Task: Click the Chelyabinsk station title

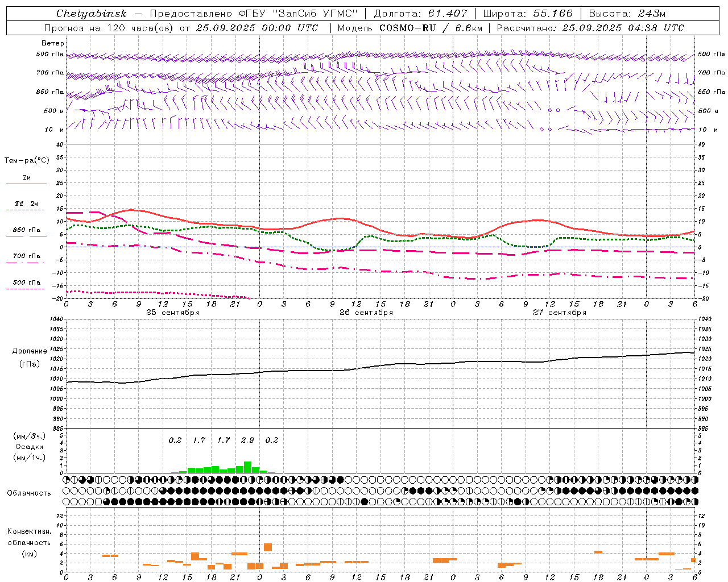Action: click(x=91, y=14)
